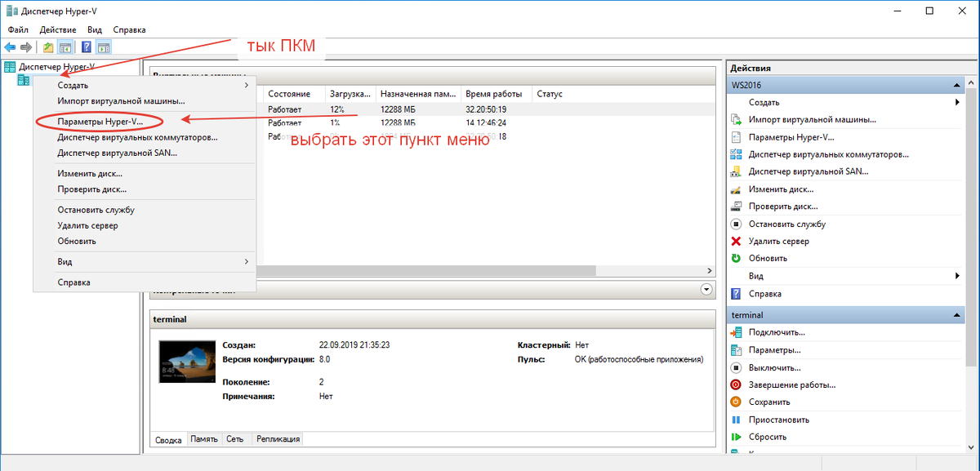Open Диспетчер виртуальных коммутаторов in Actions pane

(829, 154)
